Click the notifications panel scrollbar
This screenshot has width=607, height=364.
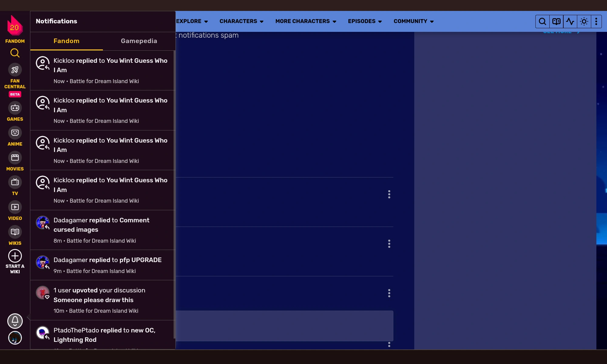pyautogui.click(x=174, y=194)
